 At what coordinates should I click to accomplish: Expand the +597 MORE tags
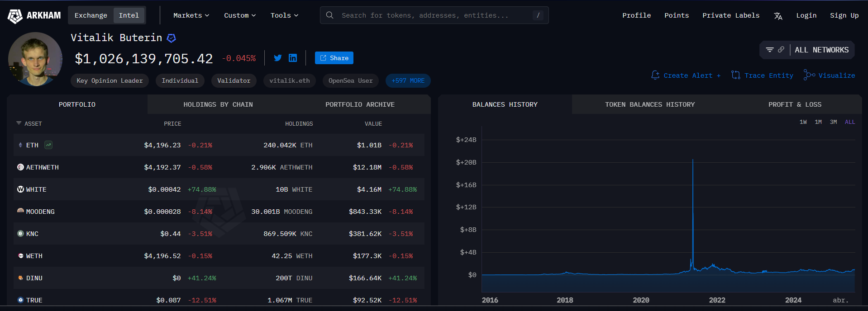click(408, 80)
